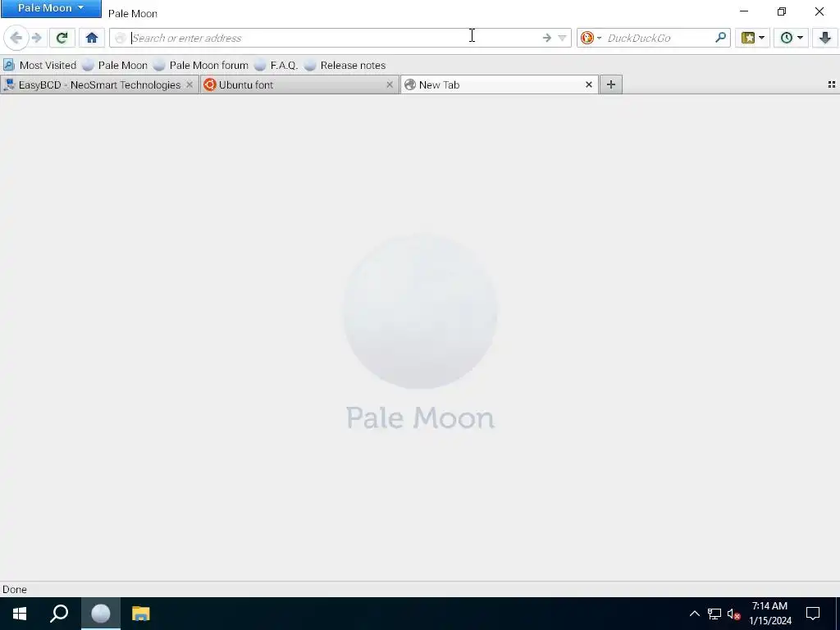
Task: Open the home page
Action: point(92,38)
